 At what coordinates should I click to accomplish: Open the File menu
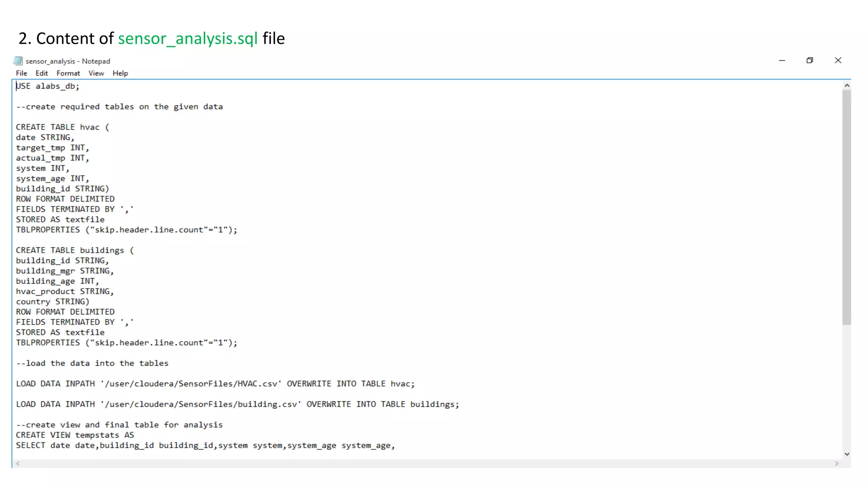21,73
